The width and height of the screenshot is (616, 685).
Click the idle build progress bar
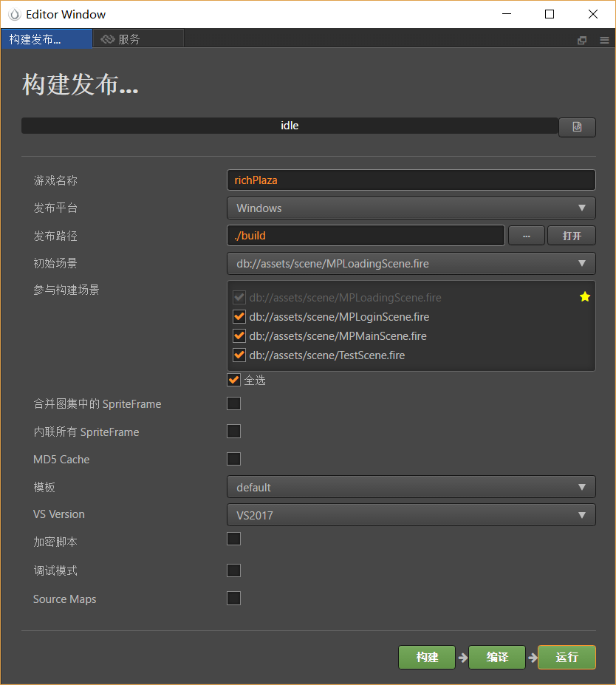[290, 126]
